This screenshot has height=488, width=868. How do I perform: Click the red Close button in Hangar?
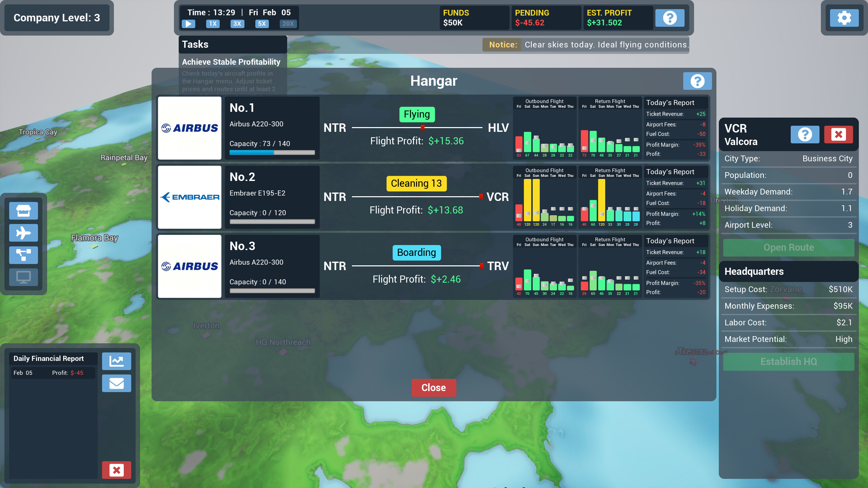[434, 388]
